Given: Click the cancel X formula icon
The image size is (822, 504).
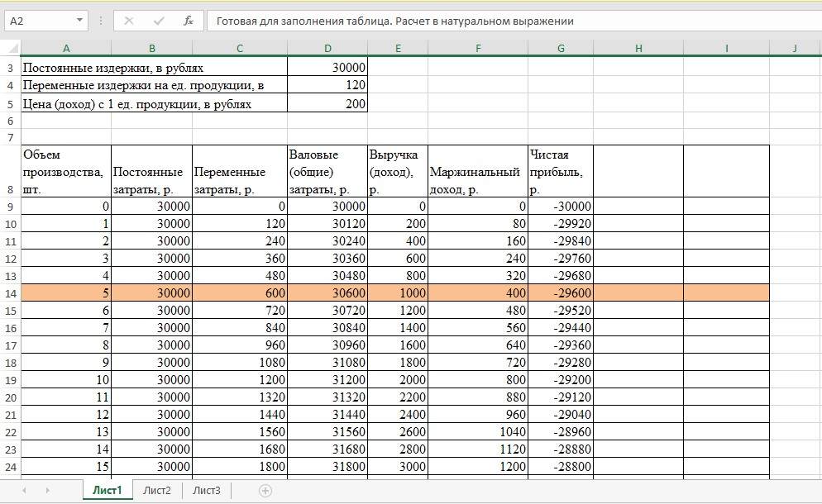Looking at the screenshot, I should [128, 21].
